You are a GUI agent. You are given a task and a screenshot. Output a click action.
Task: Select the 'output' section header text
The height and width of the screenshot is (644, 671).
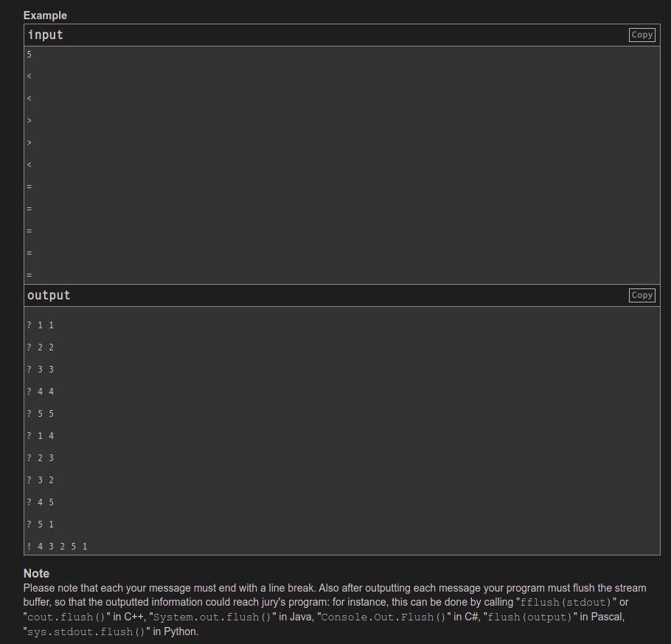tap(49, 296)
